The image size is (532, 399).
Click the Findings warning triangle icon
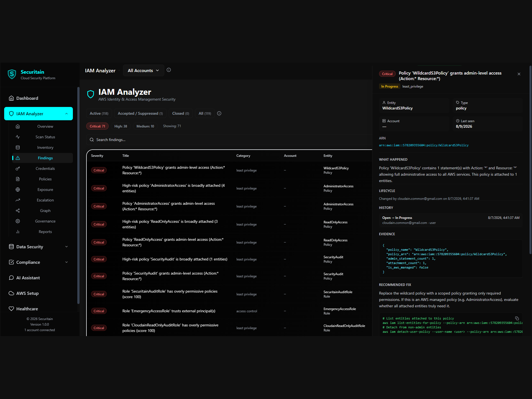pos(18,158)
